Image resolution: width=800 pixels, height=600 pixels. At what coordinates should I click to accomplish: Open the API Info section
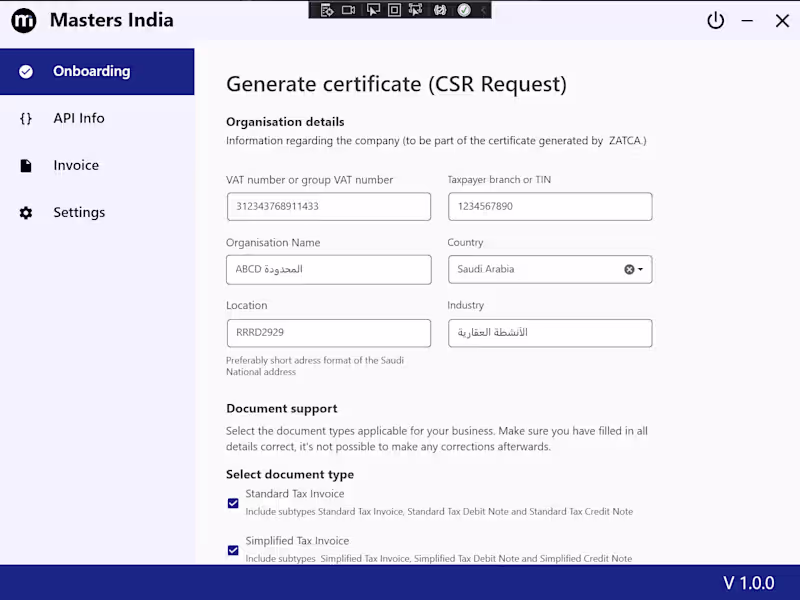point(78,118)
